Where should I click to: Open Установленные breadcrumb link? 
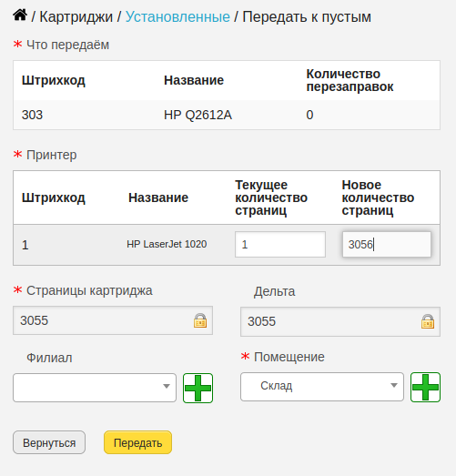[177, 16]
